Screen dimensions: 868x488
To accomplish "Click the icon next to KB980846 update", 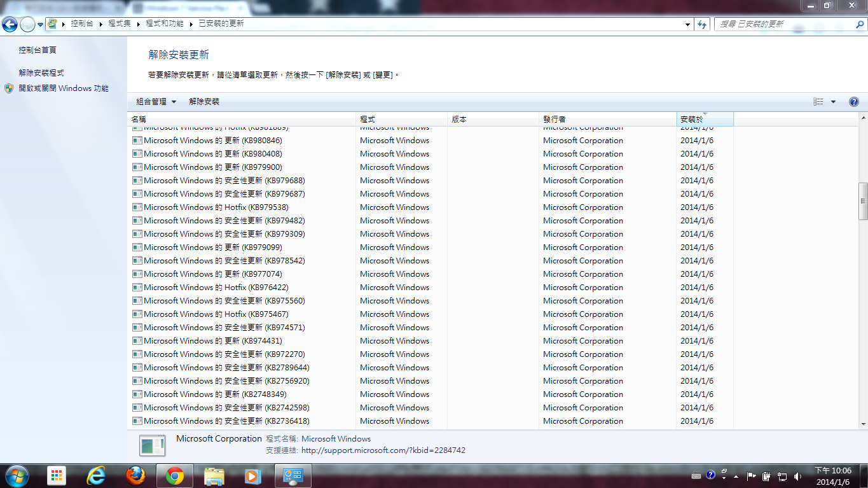I will tap(137, 141).
